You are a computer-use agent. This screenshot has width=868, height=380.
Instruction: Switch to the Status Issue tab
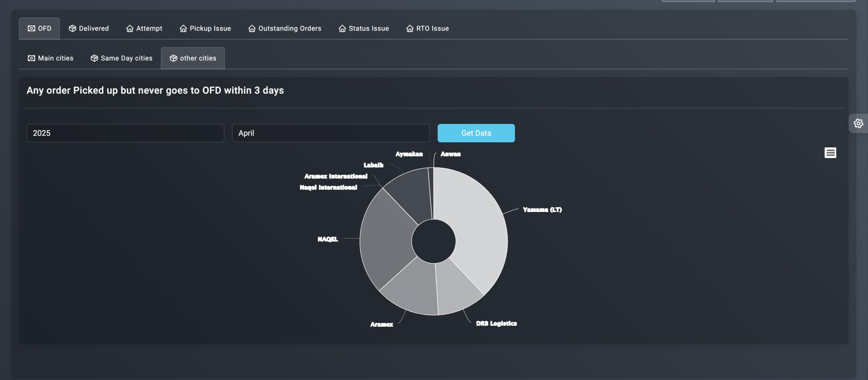coord(369,28)
